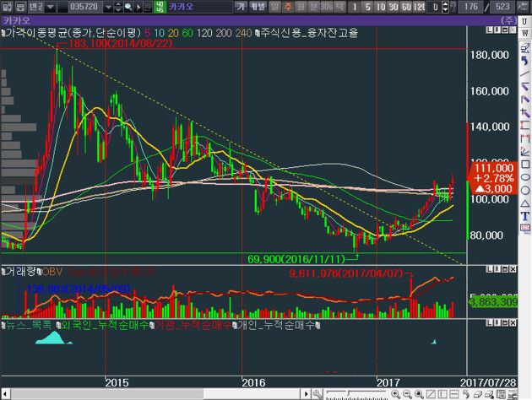Toggle the 20 moving average line
Image resolution: width=532 pixels, height=400 pixels.
pos(173,33)
